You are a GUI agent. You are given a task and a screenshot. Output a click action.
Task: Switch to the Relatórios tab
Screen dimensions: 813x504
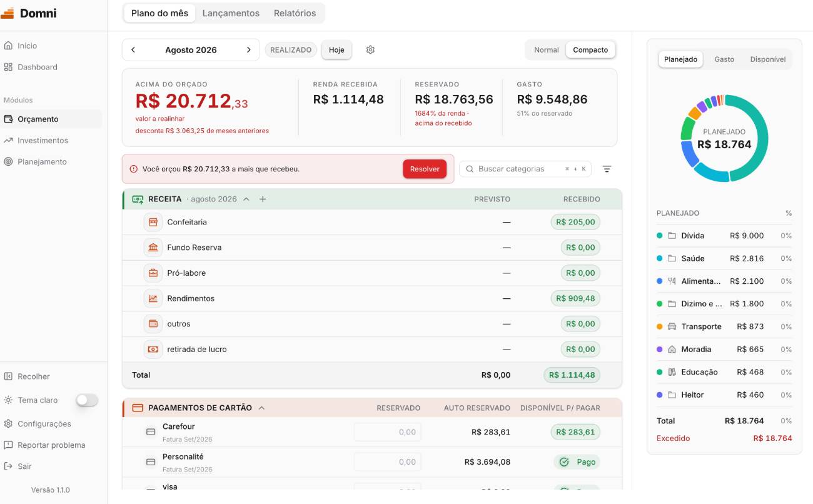coord(295,13)
